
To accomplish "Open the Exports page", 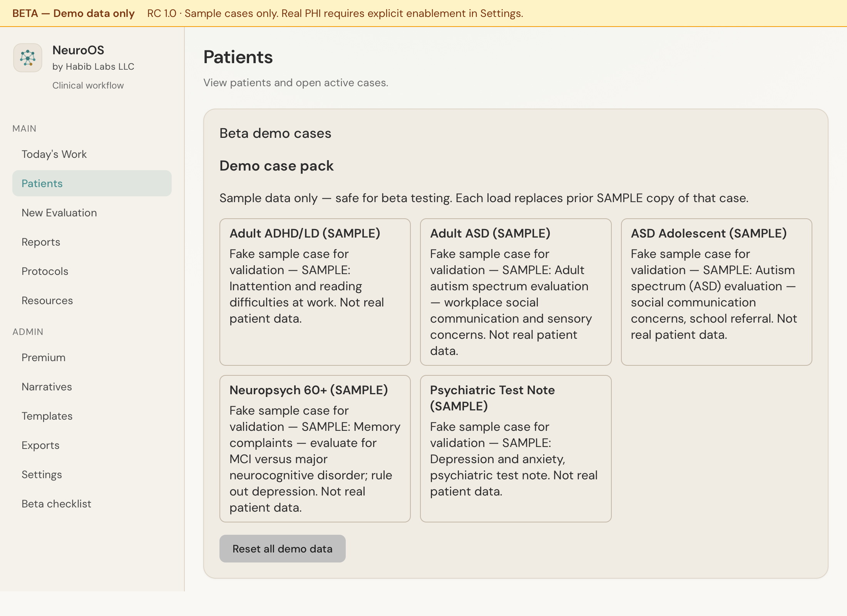I will tap(92, 445).
